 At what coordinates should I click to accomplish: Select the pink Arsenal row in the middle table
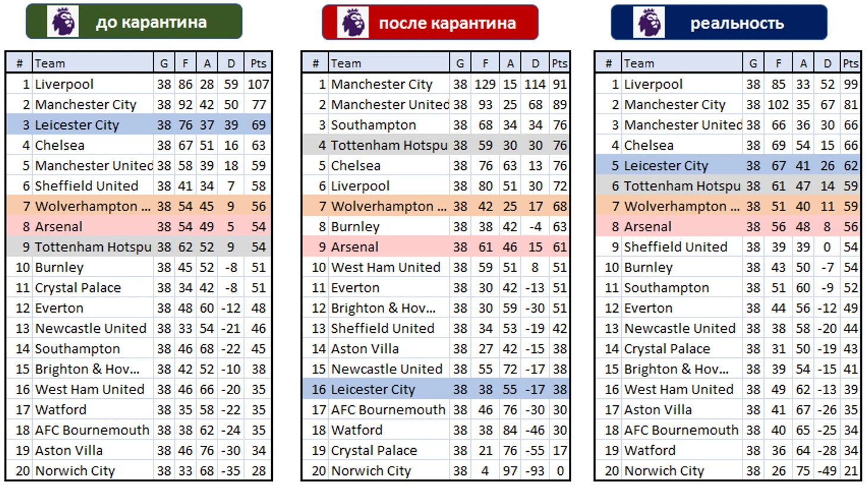(x=435, y=247)
